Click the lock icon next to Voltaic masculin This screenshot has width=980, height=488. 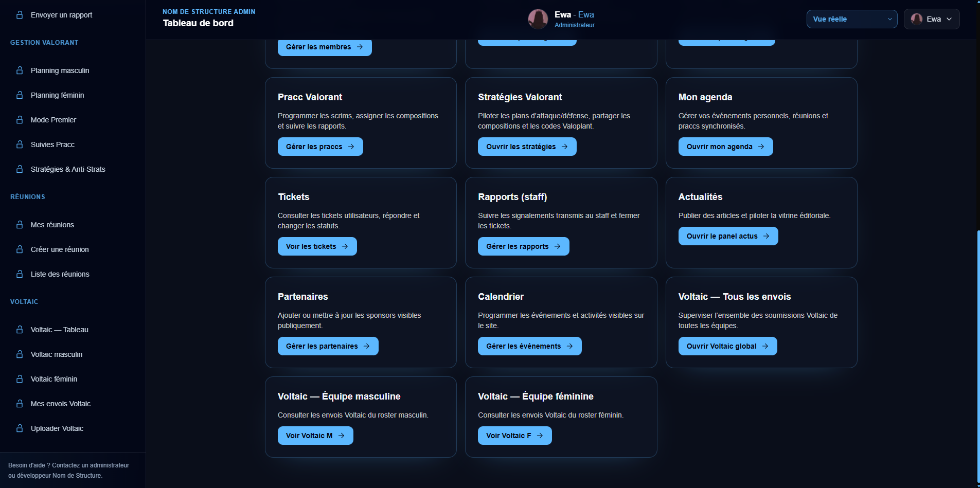click(x=20, y=354)
